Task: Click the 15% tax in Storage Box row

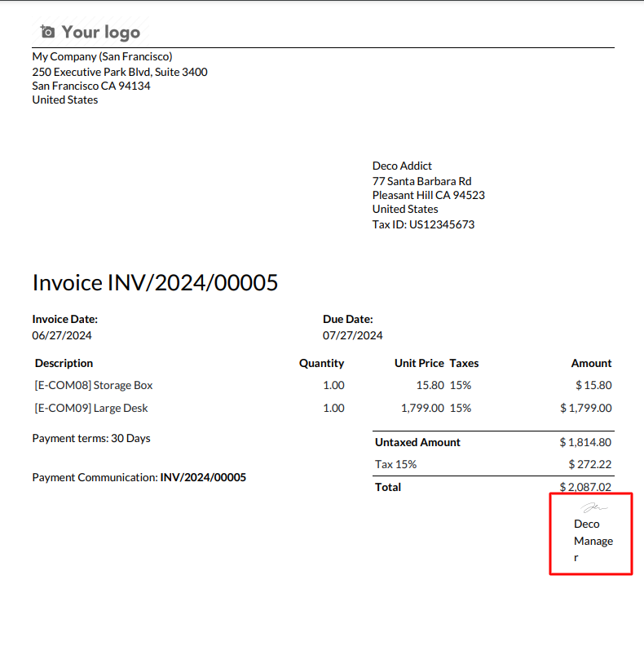Action: [461, 385]
